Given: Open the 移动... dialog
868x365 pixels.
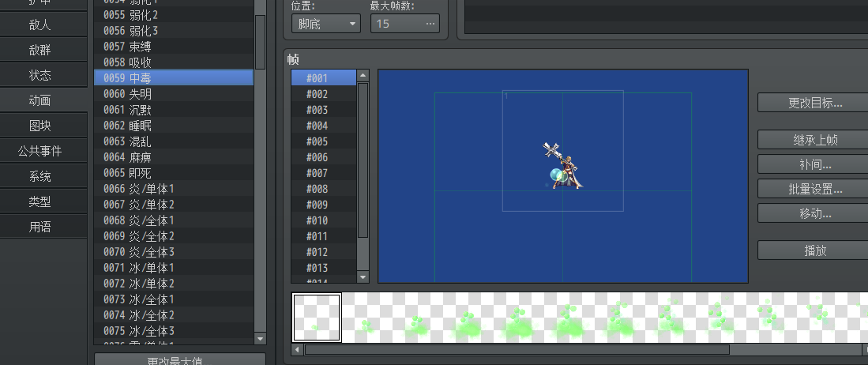Looking at the screenshot, I should tap(813, 213).
